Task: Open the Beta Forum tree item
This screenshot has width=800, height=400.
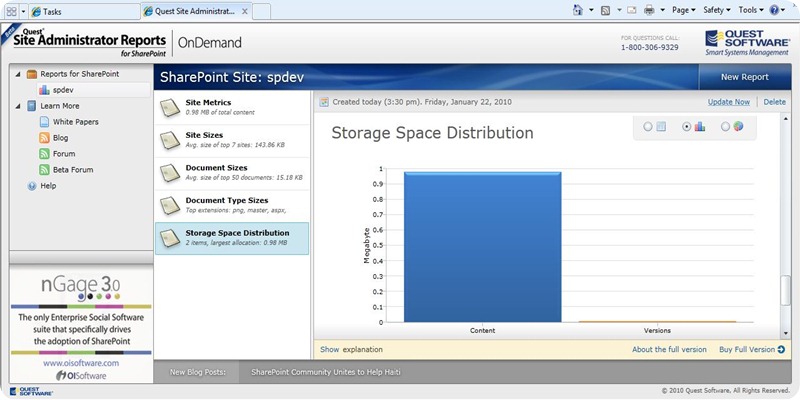Action: (x=73, y=170)
